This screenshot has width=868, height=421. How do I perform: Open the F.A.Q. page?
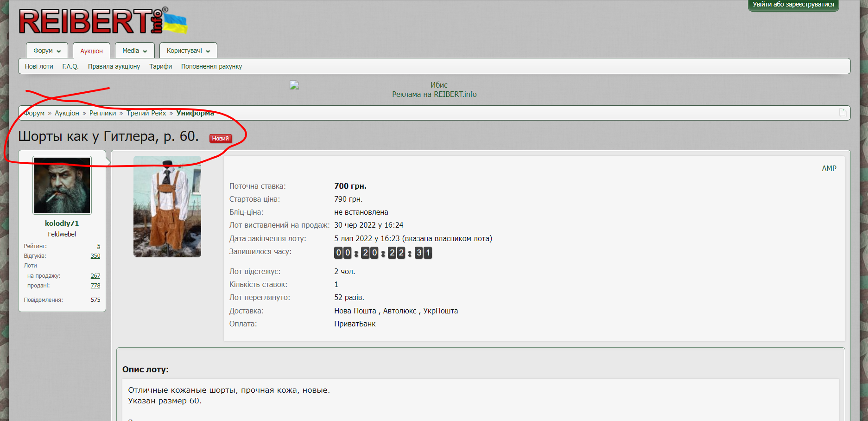[70, 66]
